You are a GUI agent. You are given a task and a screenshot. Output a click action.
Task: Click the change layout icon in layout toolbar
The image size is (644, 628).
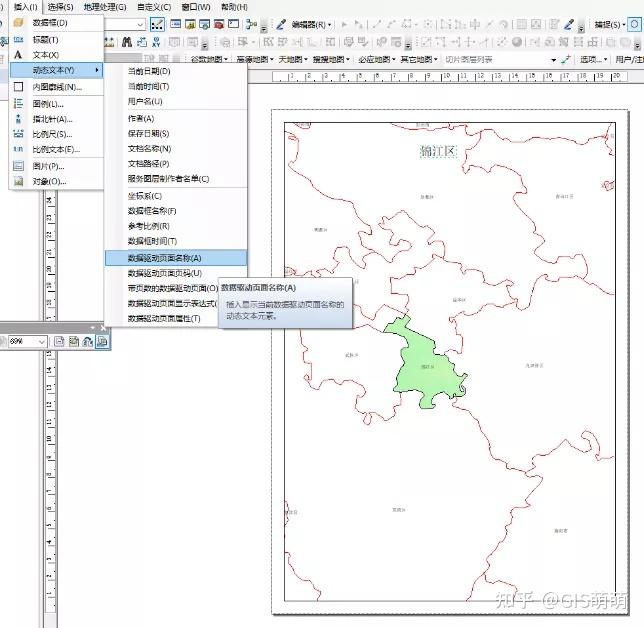tap(88, 341)
